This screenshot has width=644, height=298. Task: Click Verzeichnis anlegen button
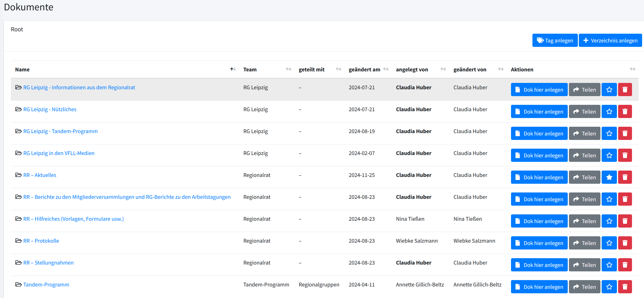click(610, 40)
